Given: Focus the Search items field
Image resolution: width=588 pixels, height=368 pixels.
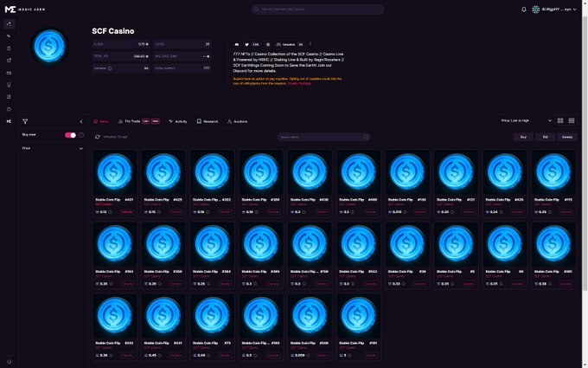Looking at the screenshot, I should [x=323, y=137].
